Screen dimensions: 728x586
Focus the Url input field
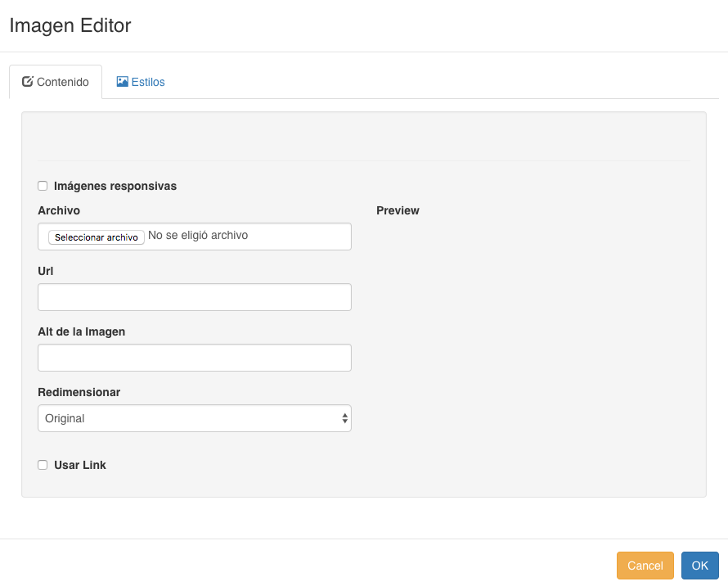[x=195, y=297]
